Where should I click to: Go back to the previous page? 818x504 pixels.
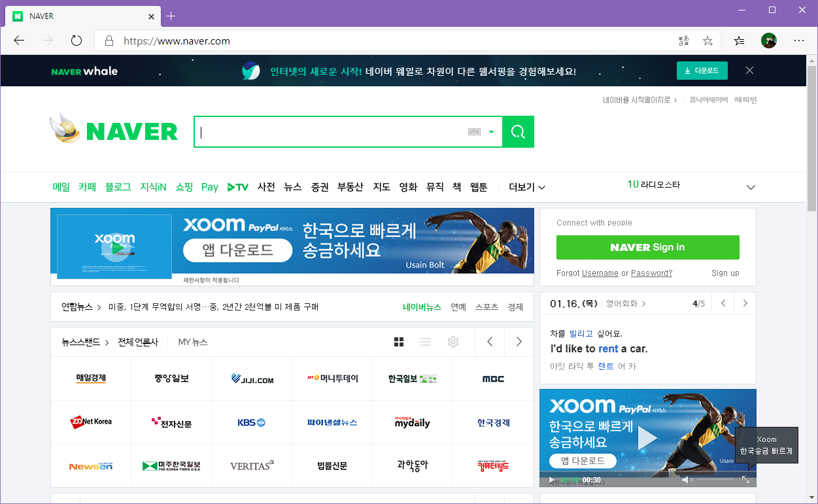click(x=19, y=41)
